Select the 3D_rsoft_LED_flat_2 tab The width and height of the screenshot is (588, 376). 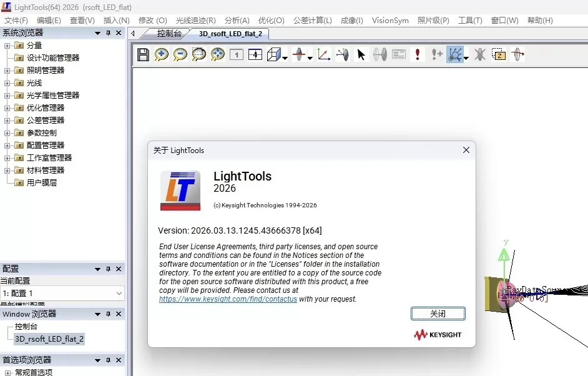tap(230, 34)
